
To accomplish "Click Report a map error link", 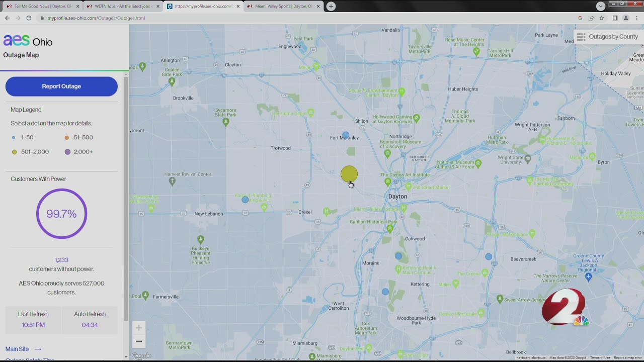I will pyautogui.click(x=628, y=357).
